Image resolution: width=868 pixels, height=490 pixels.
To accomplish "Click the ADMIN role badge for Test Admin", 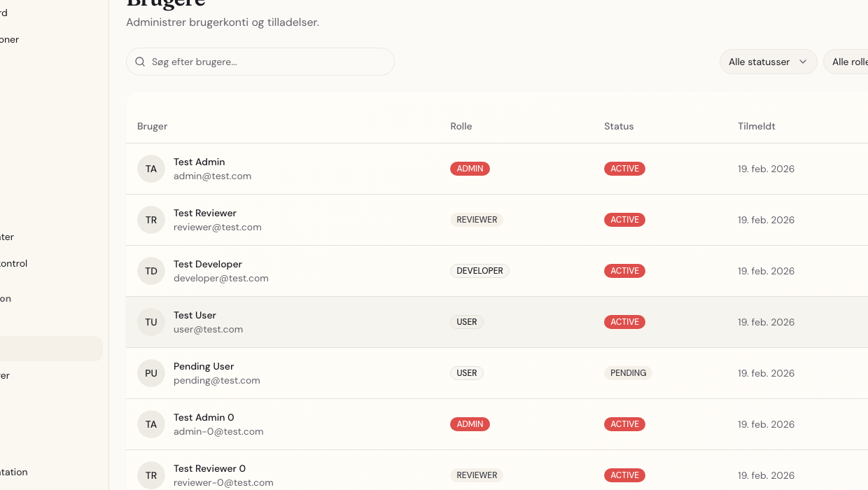I will tap(470, 169).
